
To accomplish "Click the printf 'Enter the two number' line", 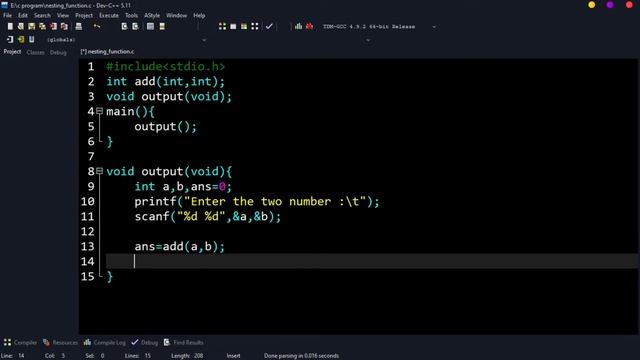I will [x=257, y=202].
